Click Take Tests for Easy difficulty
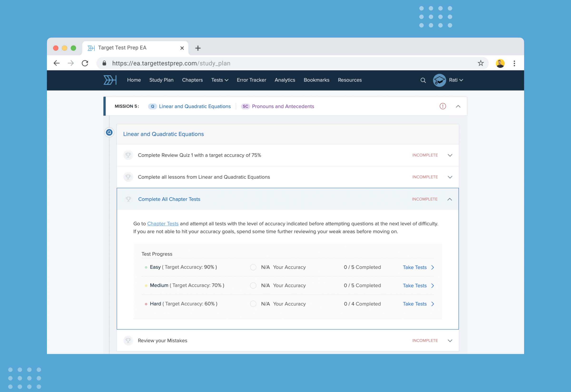The height and width of the screenshot is (392, 571). point(415,267)
